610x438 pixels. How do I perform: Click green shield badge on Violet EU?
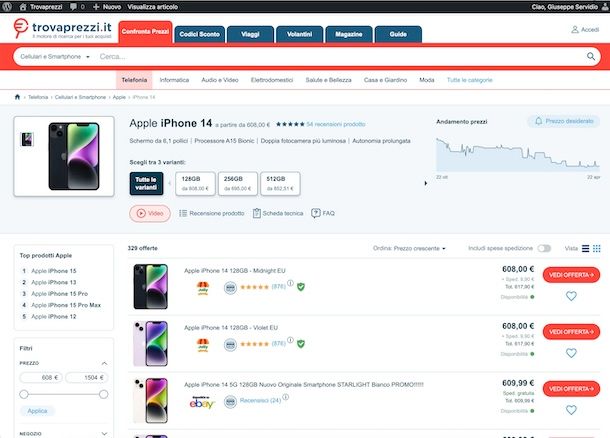point(301,344)
